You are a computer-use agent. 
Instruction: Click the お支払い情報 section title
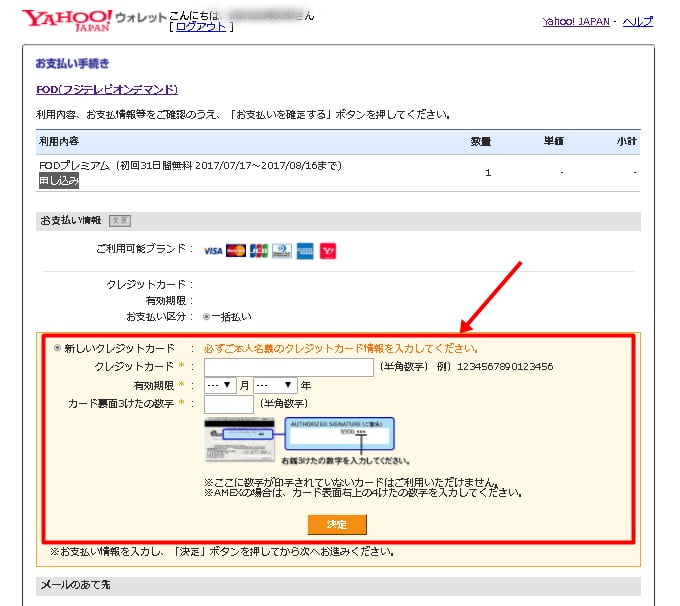(71, 221)
